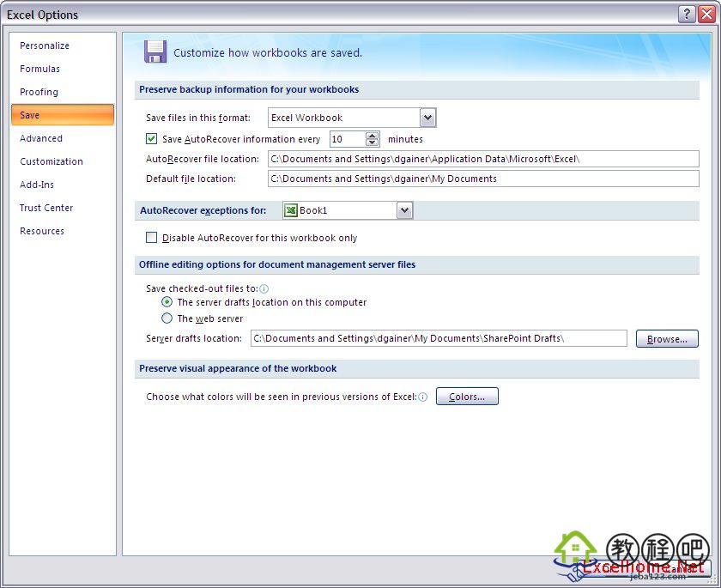Click the floppy disk Save icon in header
Image resolution: width=721 pixels, height=588 pixels.
pos(155,52)
